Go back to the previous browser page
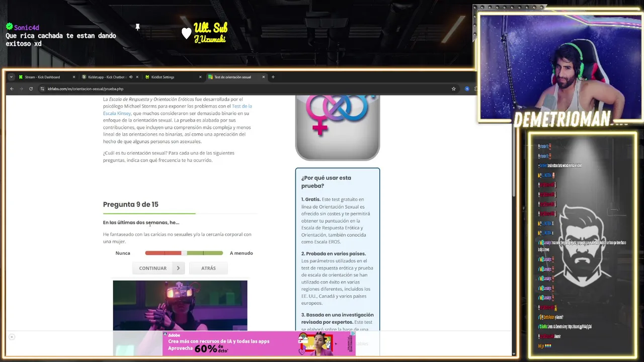The height and width of the screenshot is (362, 644). pos(12,88)
